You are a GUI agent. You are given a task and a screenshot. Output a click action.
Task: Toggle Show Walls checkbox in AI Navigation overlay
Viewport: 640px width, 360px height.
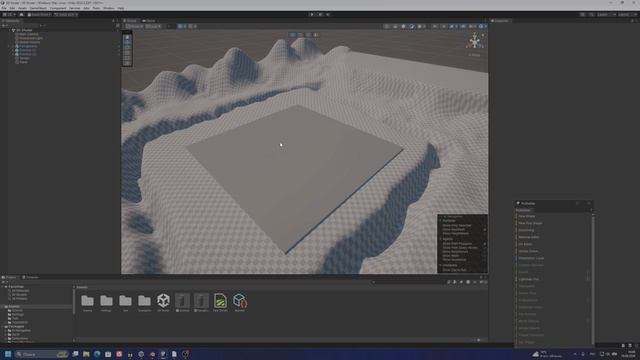484,256
